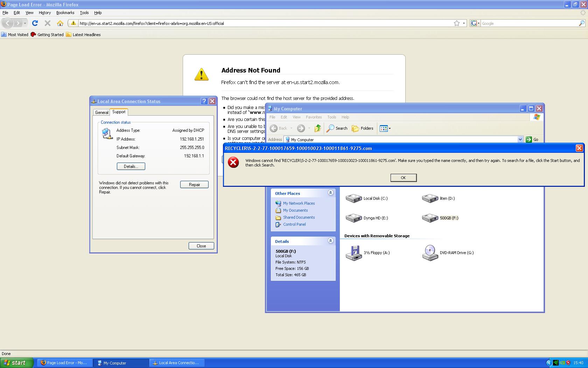Select Support tab in Connection Status
Image resolution: width=588 pixels, height=368 pixels.
coord(119,112)
